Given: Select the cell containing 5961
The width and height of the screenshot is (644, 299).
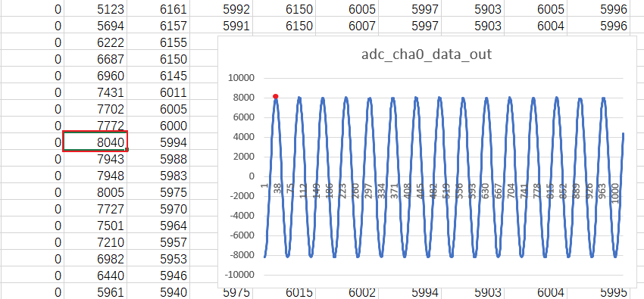Looking at the screenshot, I should coord(95,291).
